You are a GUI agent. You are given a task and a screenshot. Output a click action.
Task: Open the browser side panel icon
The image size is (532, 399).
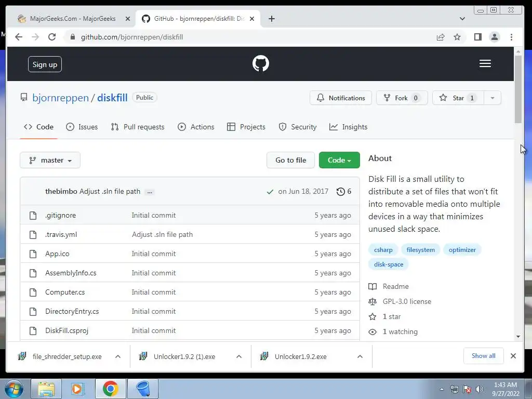[x=478, y=37]
